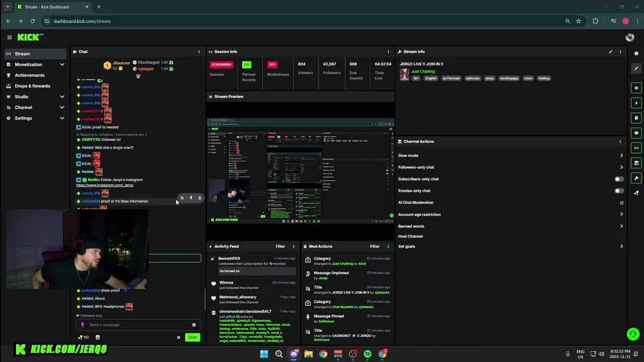Pin the hovered chat message
Image resolution: width=644 pixels, height=362 pixels.
pyautogui.click(x=191, y=198)
